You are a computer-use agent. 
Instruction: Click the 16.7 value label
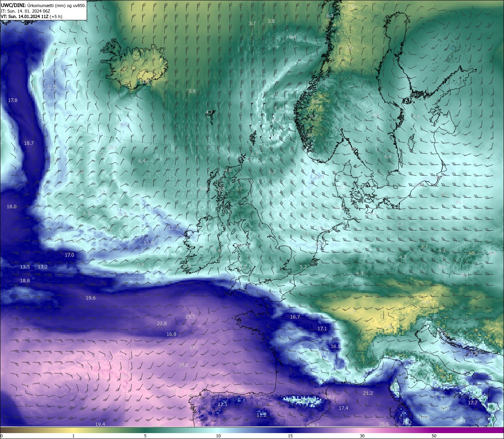295,317
